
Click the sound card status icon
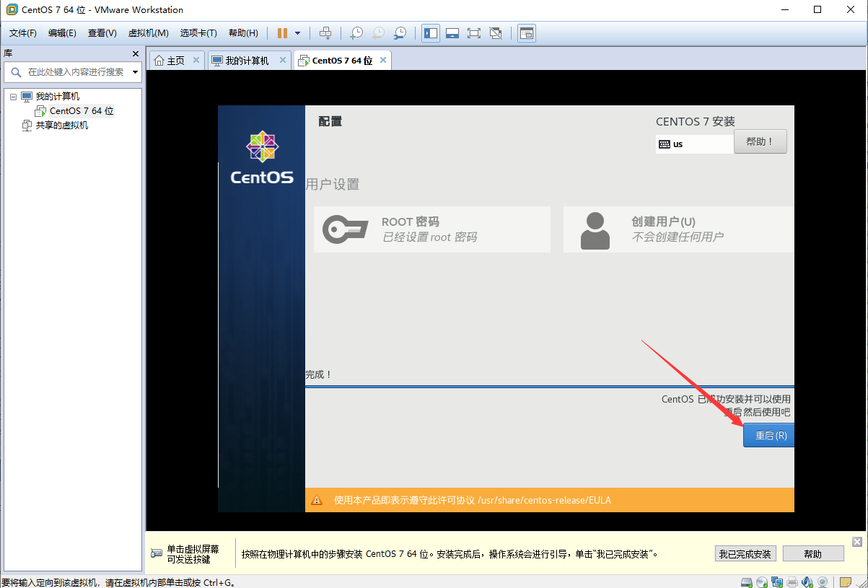coord(807,582)
